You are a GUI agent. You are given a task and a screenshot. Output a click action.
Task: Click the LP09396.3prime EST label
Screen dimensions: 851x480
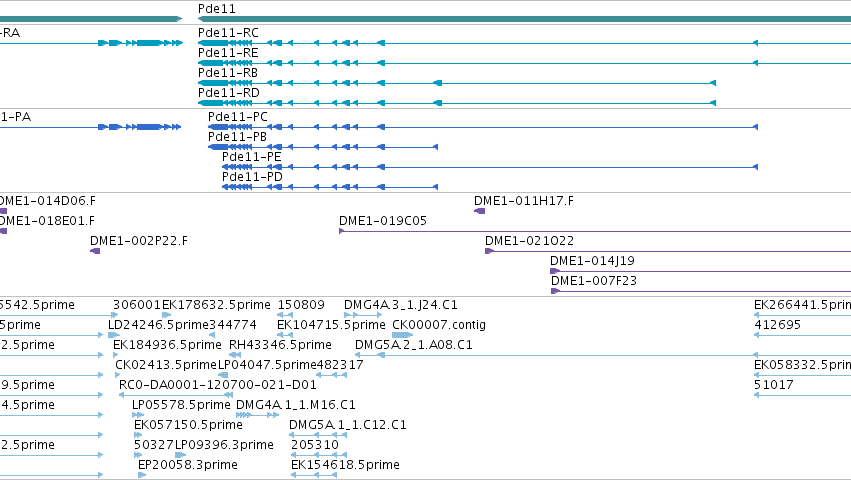[224, 446]
